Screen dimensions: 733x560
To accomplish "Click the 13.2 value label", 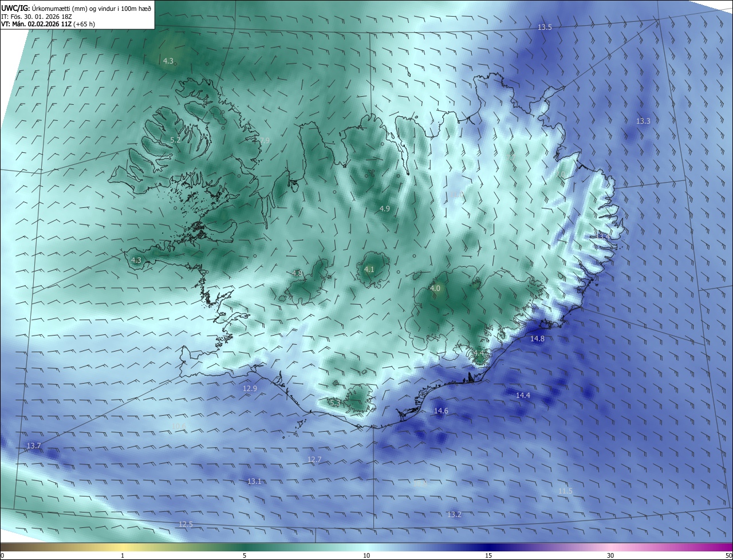I will (x=454, y=515).
